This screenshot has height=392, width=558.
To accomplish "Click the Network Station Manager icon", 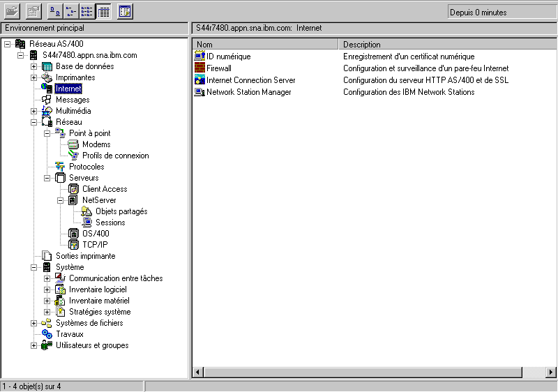I will point(199,92).
